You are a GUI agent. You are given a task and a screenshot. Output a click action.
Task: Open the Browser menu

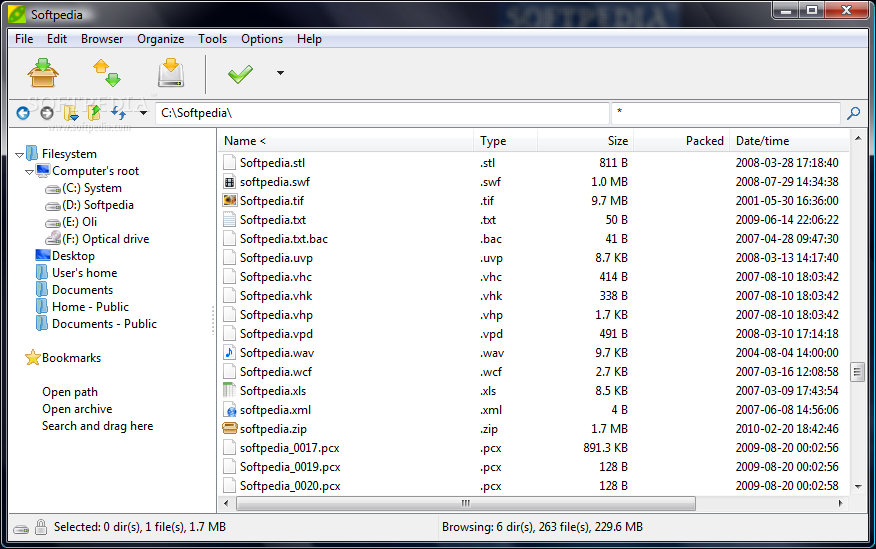tap(102, 39)
